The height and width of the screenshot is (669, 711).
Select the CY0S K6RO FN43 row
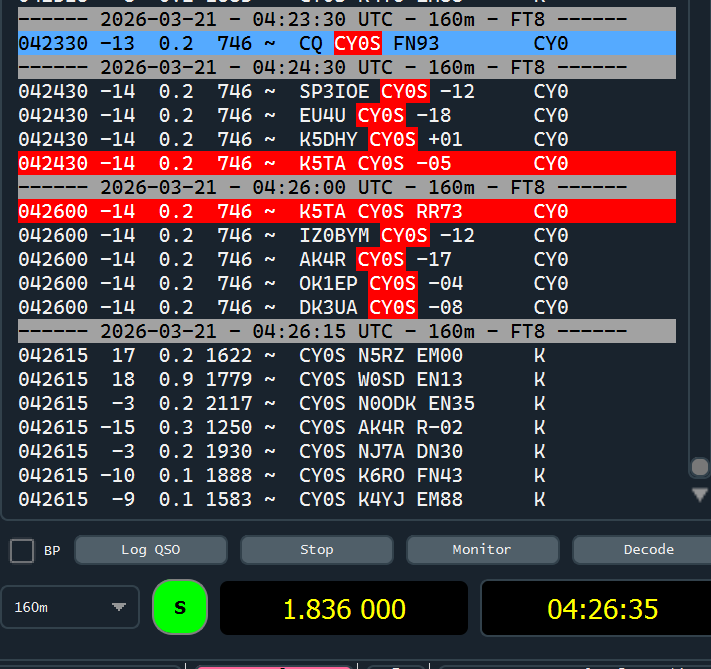[347, 476]
